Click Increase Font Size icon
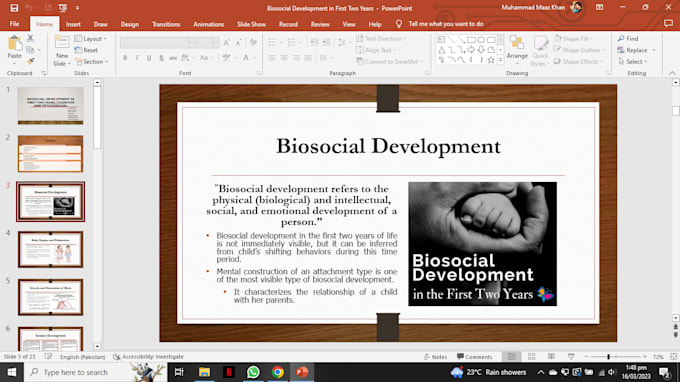The image size is (680, 382). pyautogui.click(x=226, y=42)
